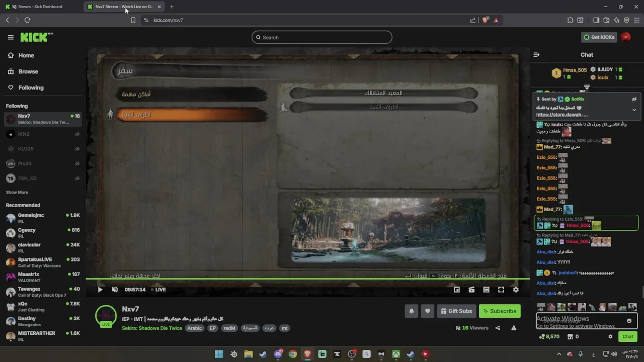Click the address bar URL kick.com/nxv7
Screen dimensions: 644x362
click(168, 20)
